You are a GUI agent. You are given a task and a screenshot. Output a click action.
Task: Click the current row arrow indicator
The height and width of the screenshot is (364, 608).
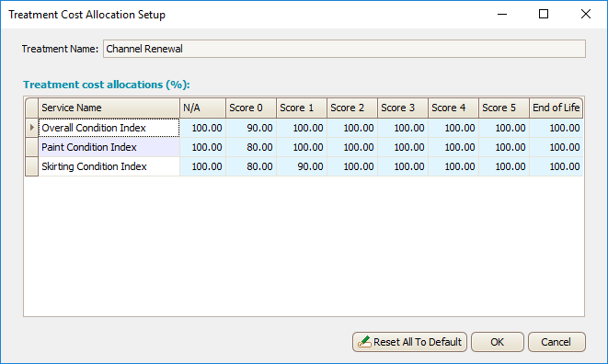[x=32, y=128]
